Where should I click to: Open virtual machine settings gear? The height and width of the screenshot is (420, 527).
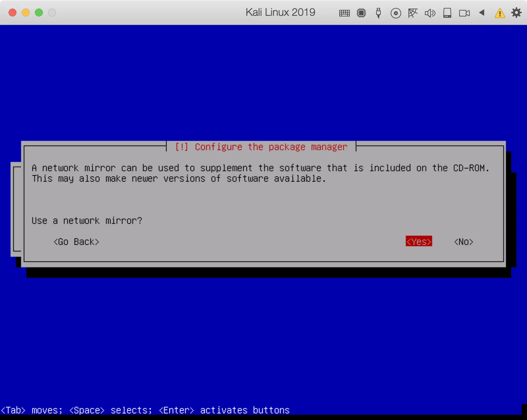click(516, 13)
